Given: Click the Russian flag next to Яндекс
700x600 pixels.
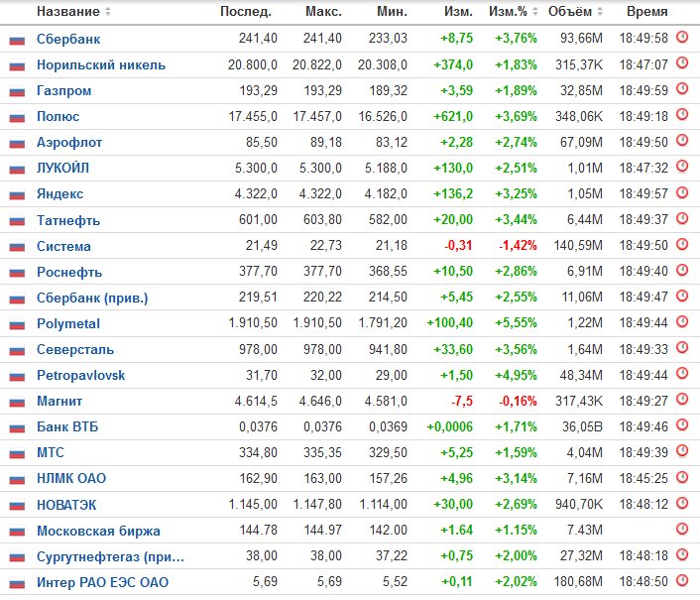Looking at the screenshot, I should [17, 195].
